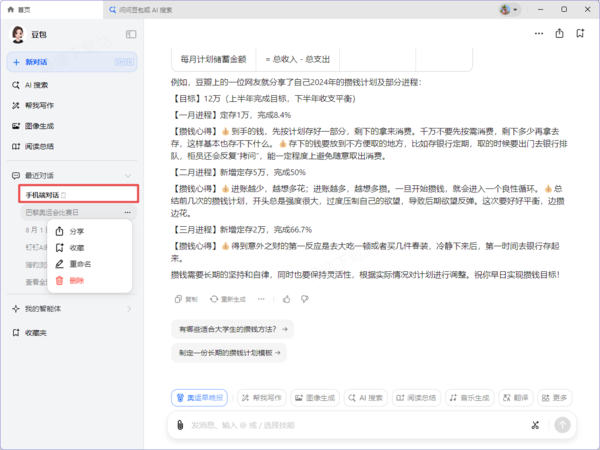
Task: Click the share icon at top right
Action: [x=559, y=34]
